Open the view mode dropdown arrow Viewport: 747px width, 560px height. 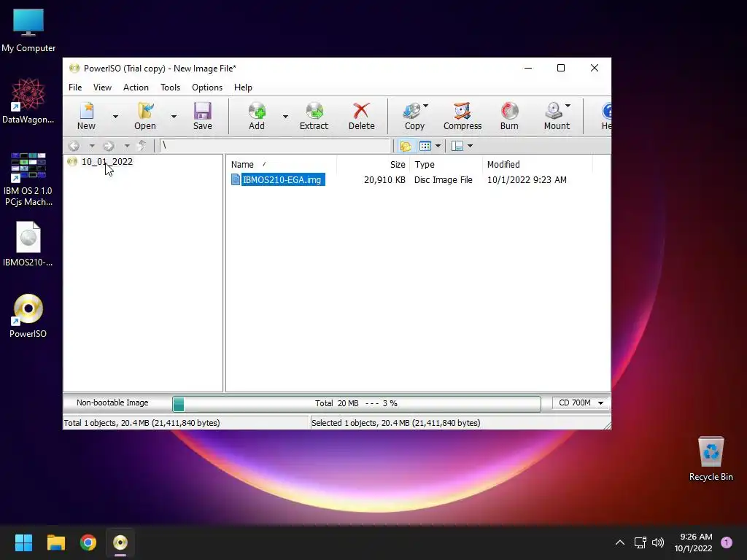coord(438,146)
